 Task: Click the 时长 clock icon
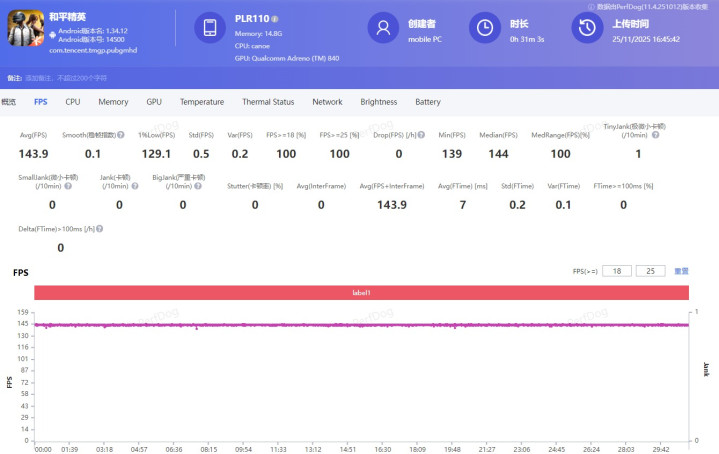pyautogui.click(x=485, y=29)
